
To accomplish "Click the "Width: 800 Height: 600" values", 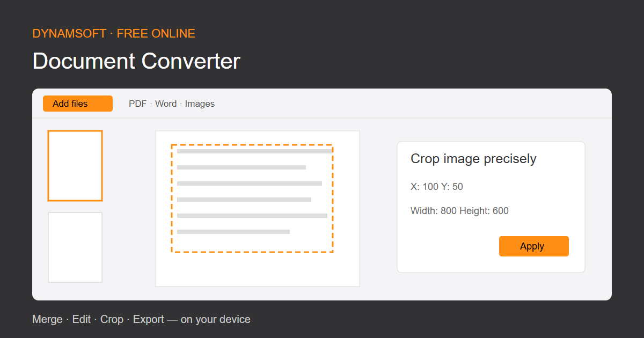I will [459, 211].
